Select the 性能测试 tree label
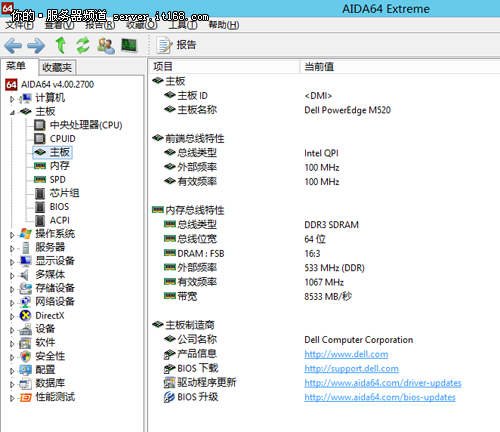 tap(55, 397)
